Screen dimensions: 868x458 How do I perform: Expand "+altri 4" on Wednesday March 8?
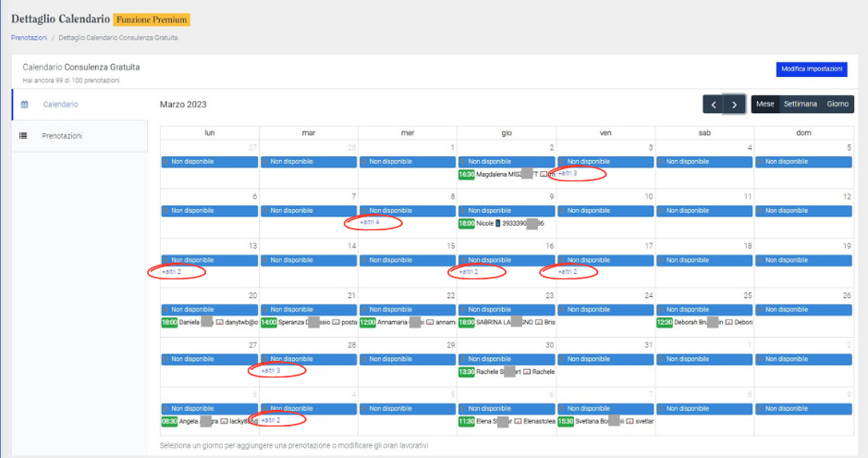(370, 223)
